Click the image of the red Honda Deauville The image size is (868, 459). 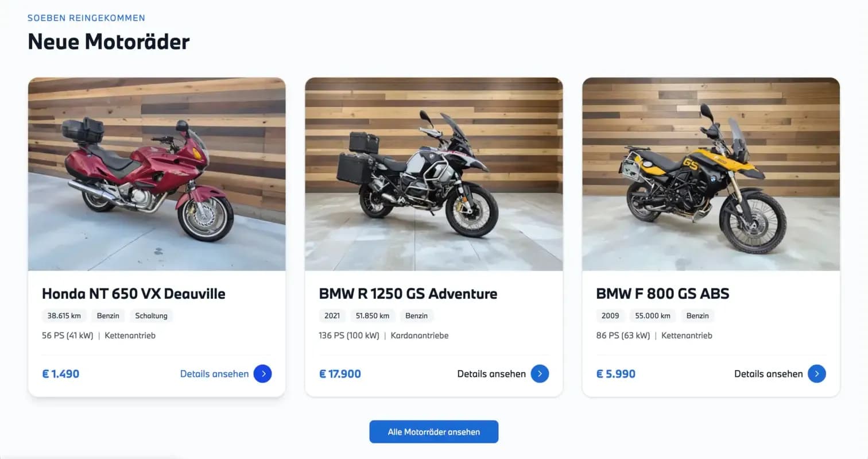coord(157,173)
